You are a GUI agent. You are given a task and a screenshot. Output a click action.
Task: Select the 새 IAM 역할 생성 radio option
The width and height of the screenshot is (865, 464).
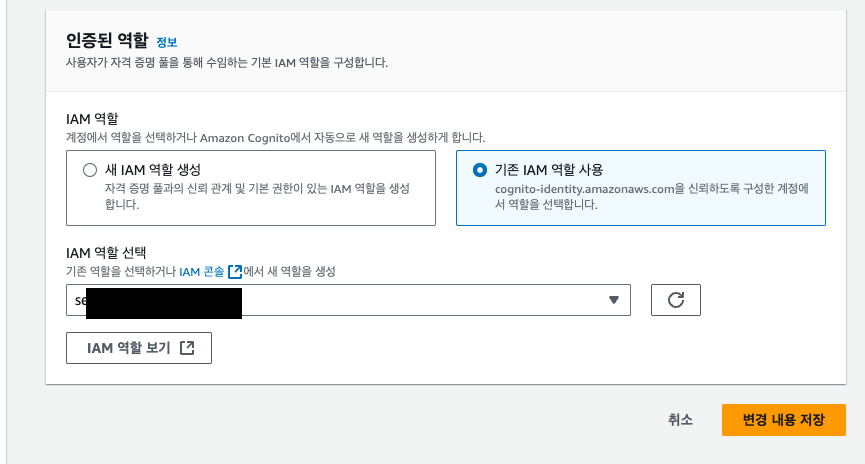[90, 170]
